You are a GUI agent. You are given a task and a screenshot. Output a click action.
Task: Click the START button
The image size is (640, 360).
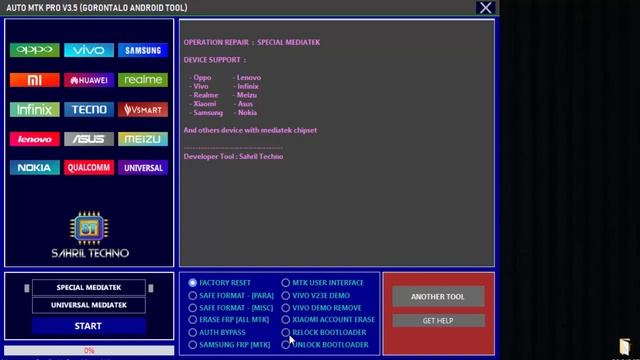click(x=89, y=326)
